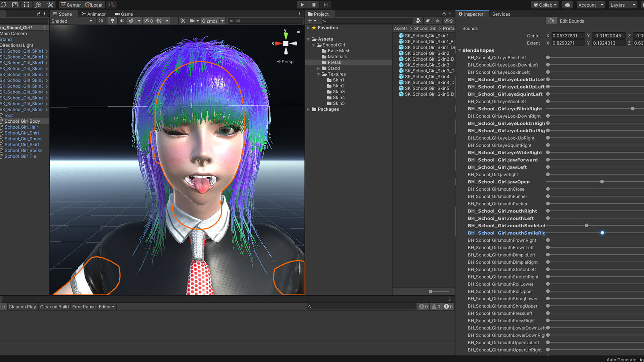Open the Project tab
Viewport: 644px width, 362px height.
[x=318, y=14]
